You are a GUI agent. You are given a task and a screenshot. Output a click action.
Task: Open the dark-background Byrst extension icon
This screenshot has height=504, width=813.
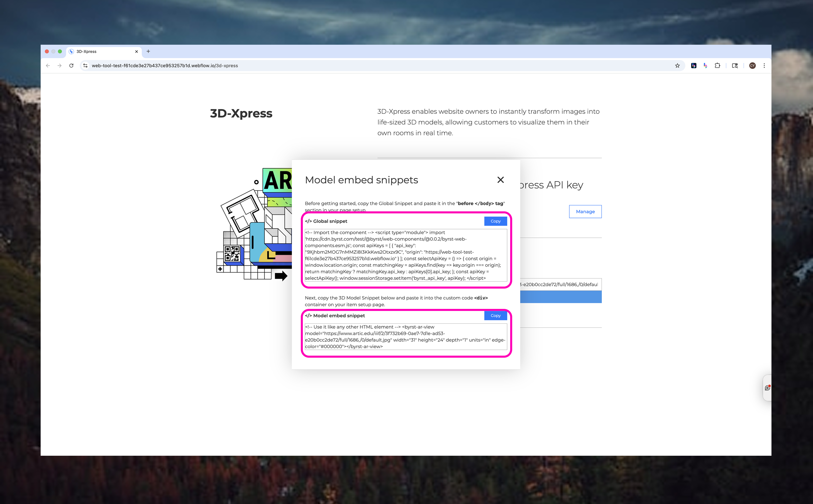[x=694, y=66]
